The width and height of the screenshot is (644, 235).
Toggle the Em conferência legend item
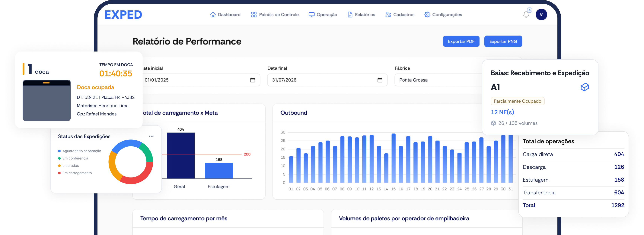[73, 158]
